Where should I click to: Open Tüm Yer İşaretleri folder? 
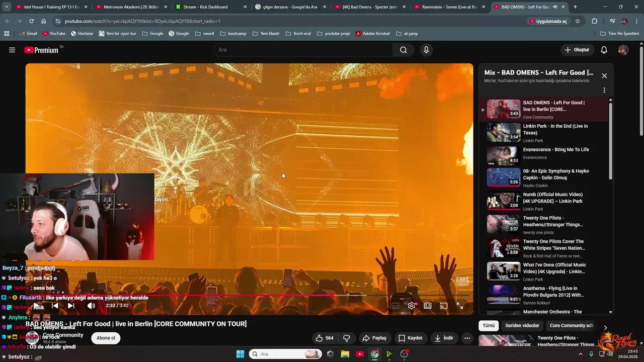point(619,33)
